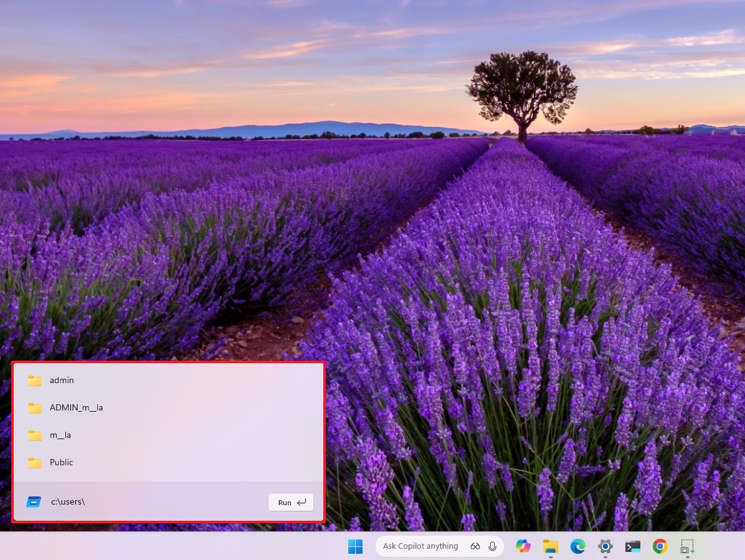Launch Google Chrome from the taskbar
This screenshot has width=745, height=560.
pos(660,546)
